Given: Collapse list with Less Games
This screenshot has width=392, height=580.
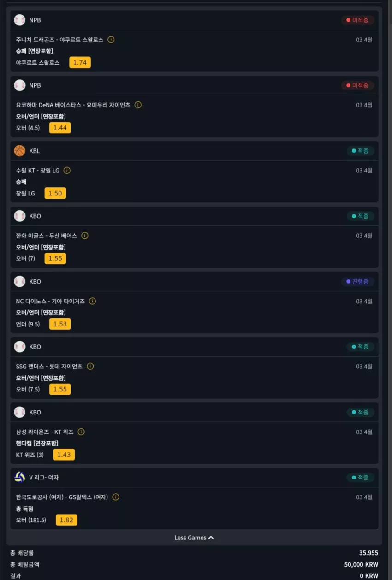Looking at the screenshot, I should pos(194,538).
